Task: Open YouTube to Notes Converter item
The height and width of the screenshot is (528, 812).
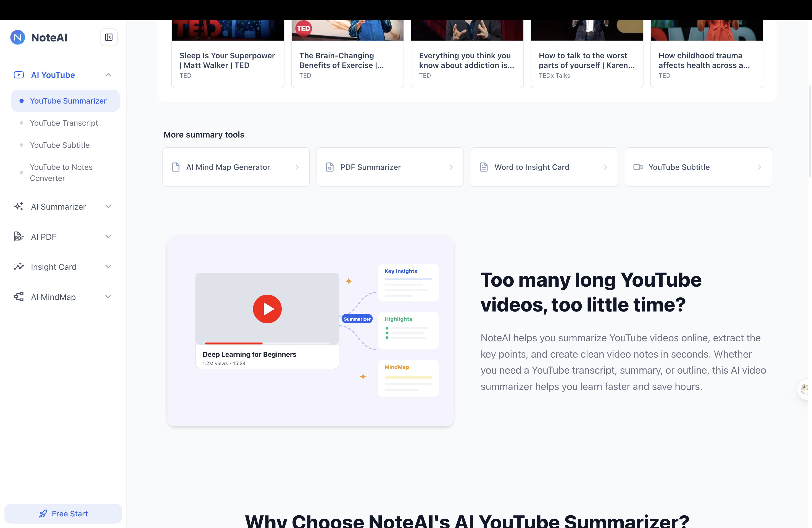Action: (x=61, y=173)
